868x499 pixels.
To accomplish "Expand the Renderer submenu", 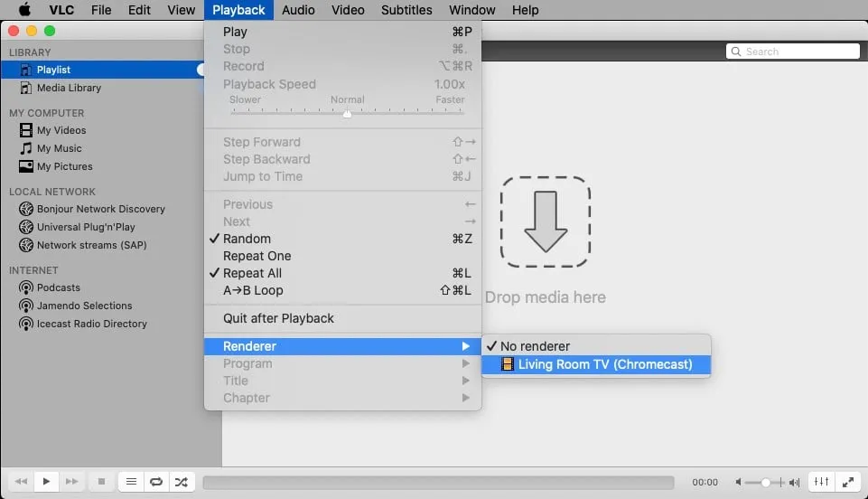I will tap(342, 346).
